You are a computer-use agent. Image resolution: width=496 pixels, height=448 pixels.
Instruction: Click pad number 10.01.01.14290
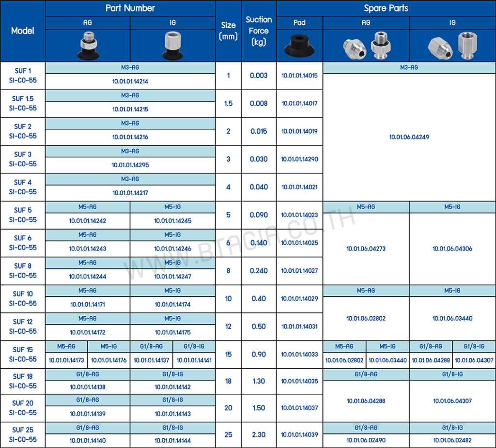click(299, 159)
